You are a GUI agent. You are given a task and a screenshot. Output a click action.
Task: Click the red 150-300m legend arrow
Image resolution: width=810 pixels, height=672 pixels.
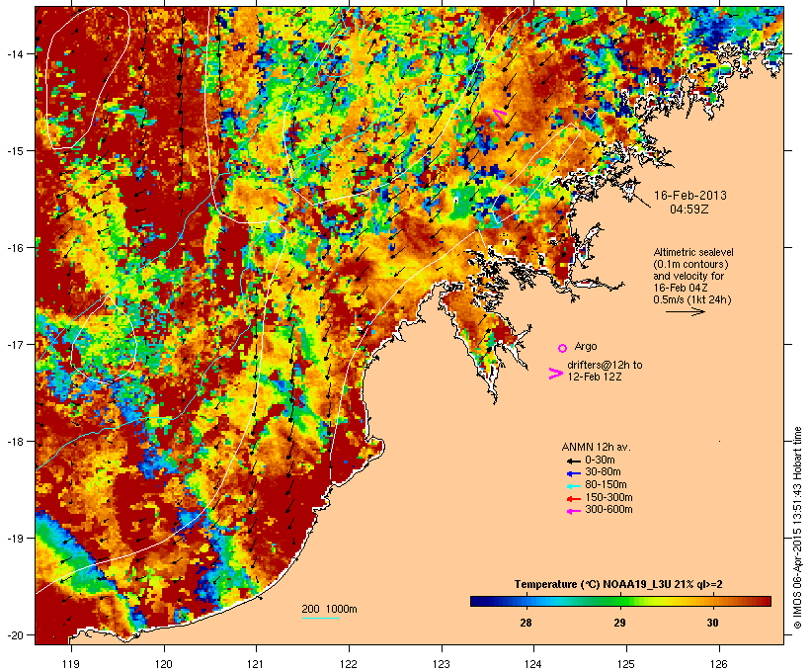[573, 498]
